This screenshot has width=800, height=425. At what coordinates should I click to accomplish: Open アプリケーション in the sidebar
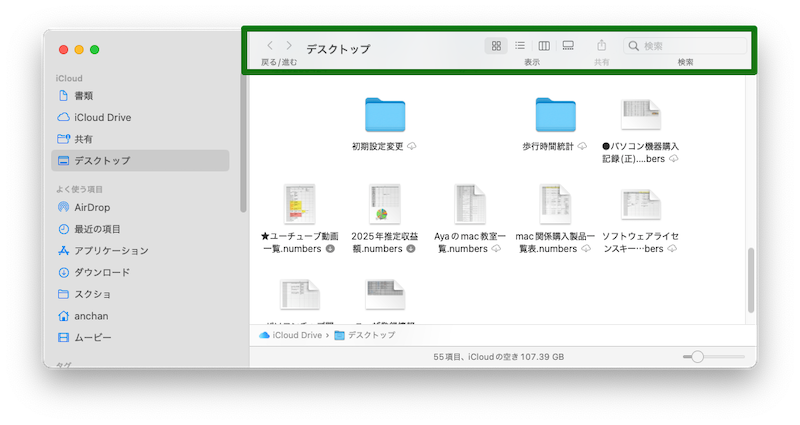coord(140,251)
